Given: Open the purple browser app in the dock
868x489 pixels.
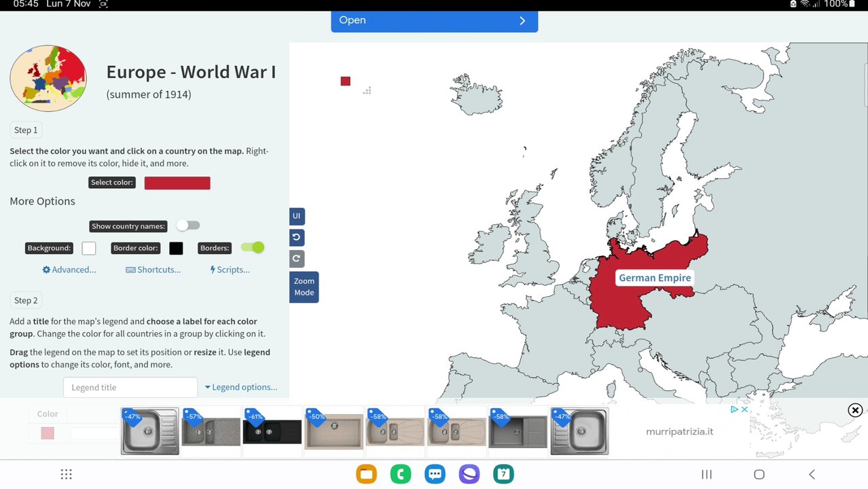Looking at the screenshot, I should click(x=469, y=474).
